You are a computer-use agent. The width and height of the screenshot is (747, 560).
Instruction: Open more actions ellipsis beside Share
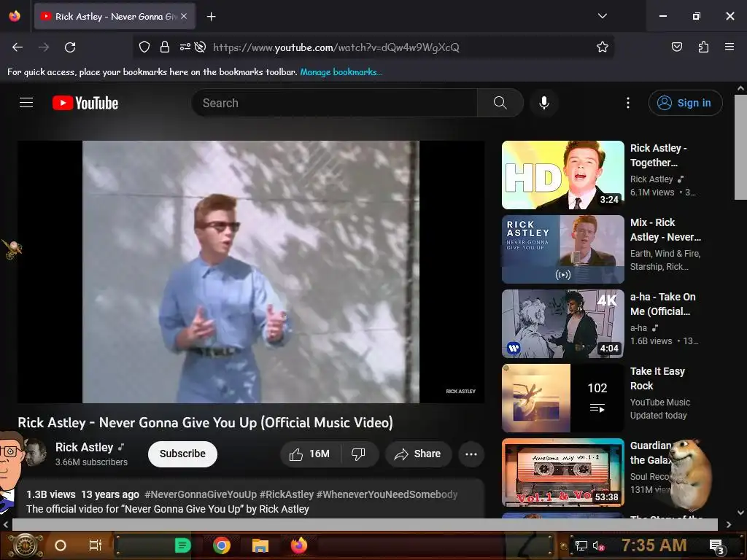point(471,454)
